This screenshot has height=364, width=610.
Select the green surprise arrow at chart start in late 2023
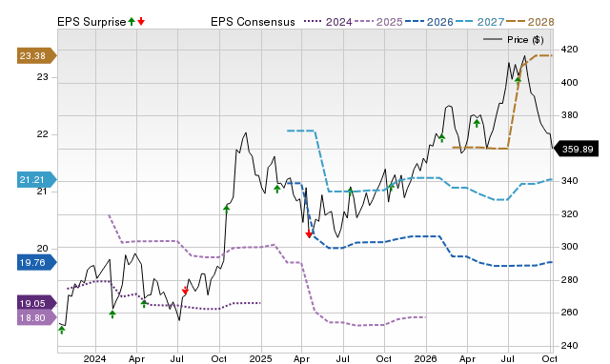[61, 330]
